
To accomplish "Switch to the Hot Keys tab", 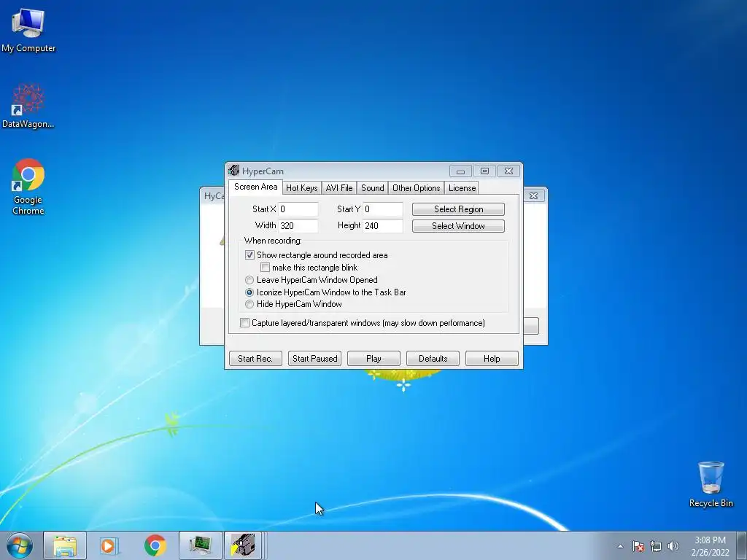I will click(x=301, y=188).
